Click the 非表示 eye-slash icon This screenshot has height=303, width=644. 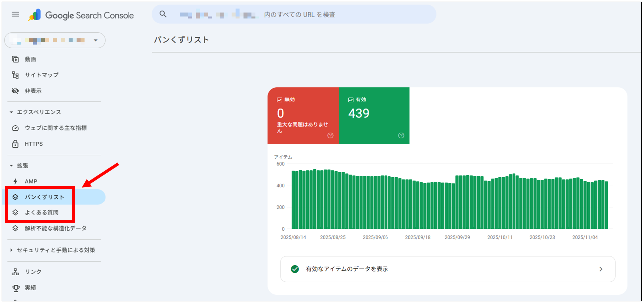pos(16,91)
